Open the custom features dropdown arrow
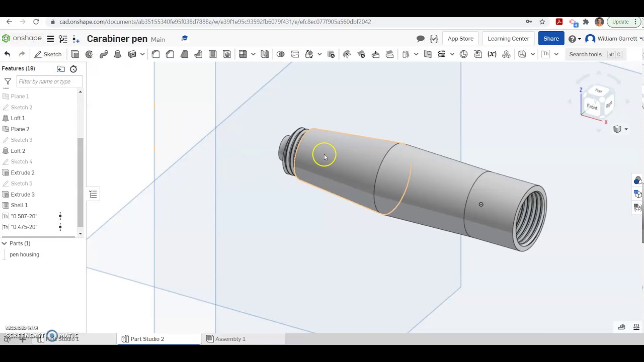Image resolution: width=644 pixels, height=362 pixels. click(556, 54)
